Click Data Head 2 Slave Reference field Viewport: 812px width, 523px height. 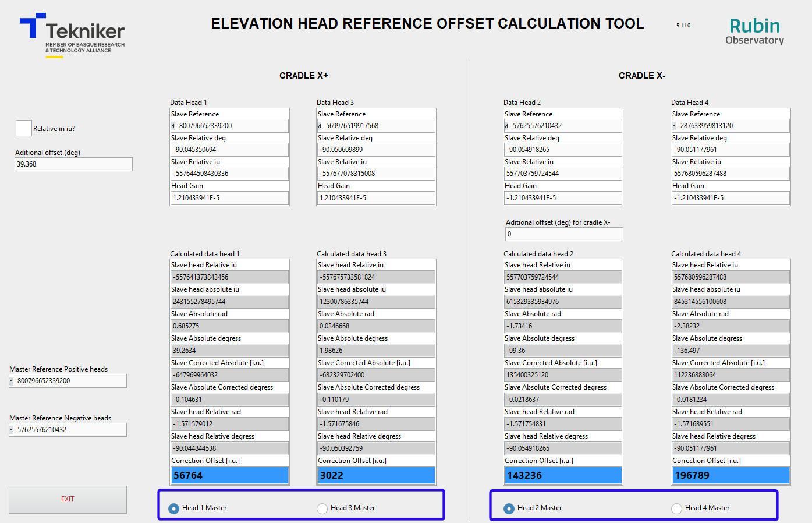click(563, 126)
